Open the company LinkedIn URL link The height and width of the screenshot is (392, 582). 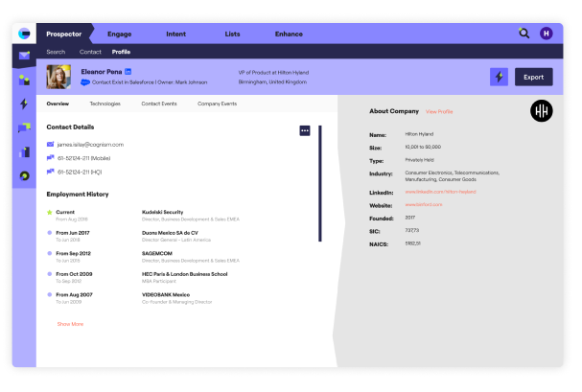pos(440,192)
